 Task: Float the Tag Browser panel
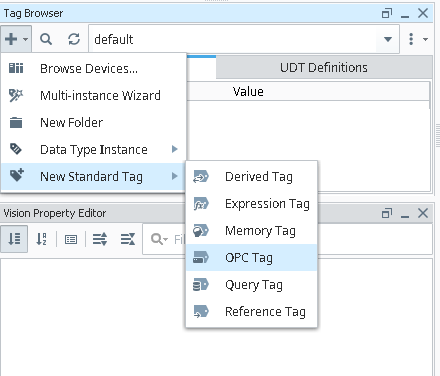point(387,13)
